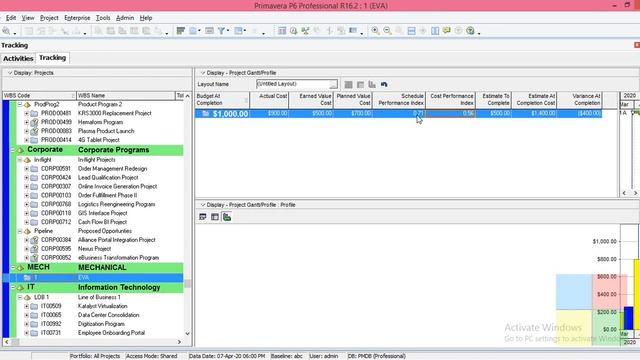640x360 pixels.
Task: Click the Cost Performance Index column header
Action: coord(451,100)
